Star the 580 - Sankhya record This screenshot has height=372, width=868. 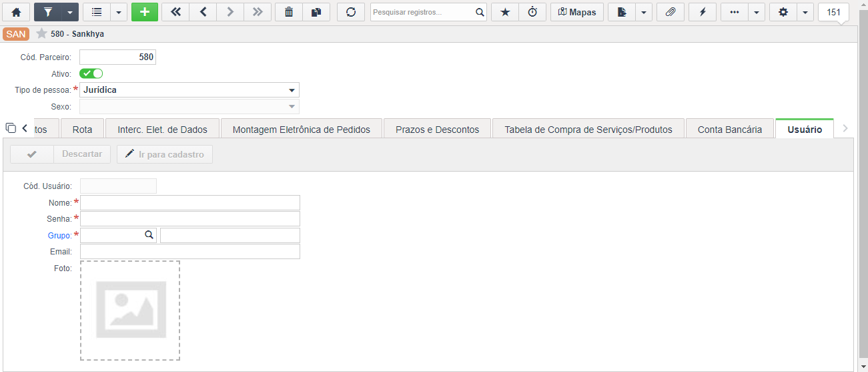[x=41, y=33]
